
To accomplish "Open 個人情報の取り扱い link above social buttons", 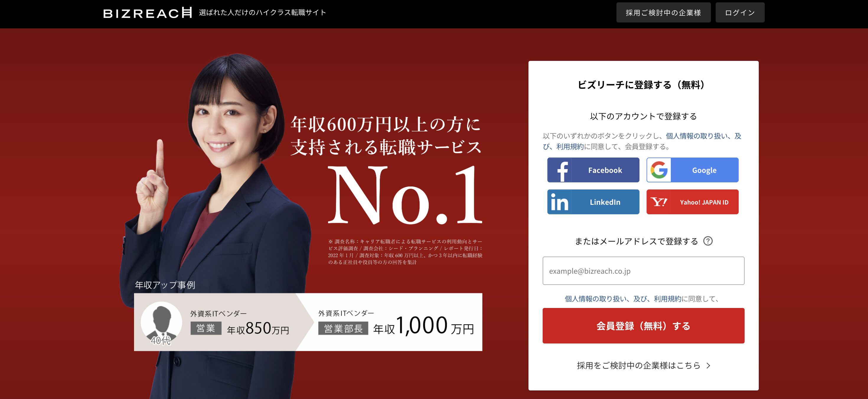I will point(696,136).
